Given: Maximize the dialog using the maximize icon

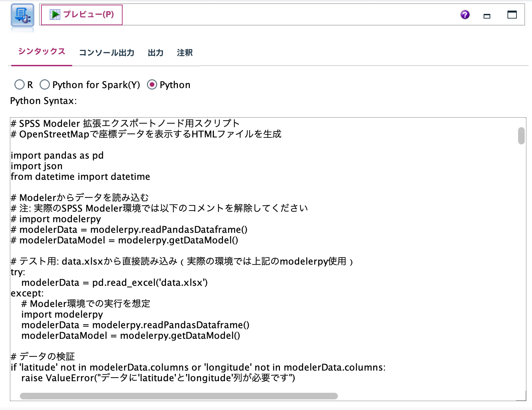Looking at the screenshot, I should pos(512,15).
